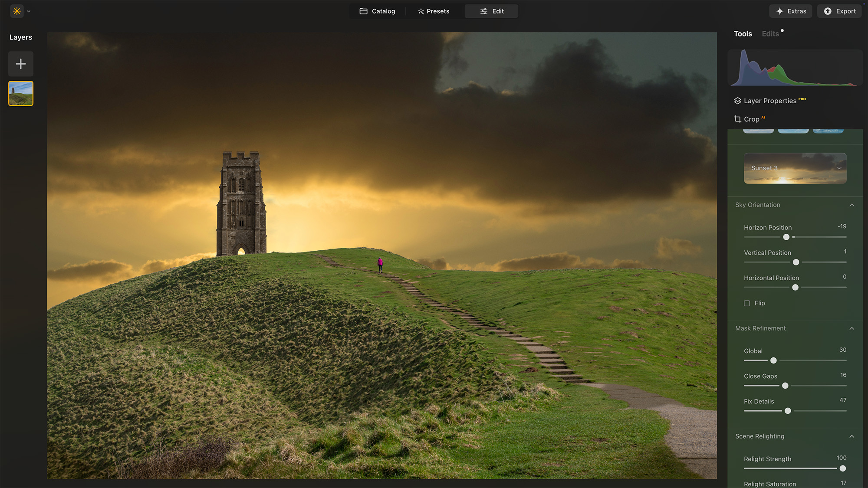Adjust the Global mask slider

point(773,360)
